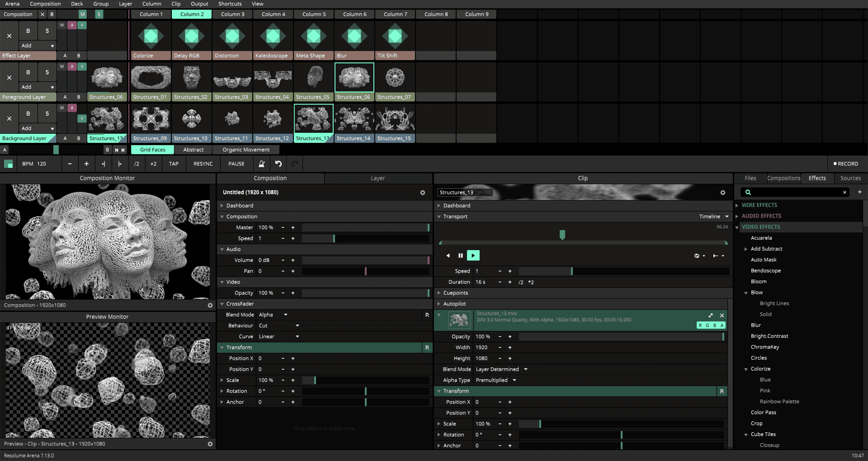Screen dimensions: 868x461
Task: Click the RECORD button icon
Action: (835, 164)
